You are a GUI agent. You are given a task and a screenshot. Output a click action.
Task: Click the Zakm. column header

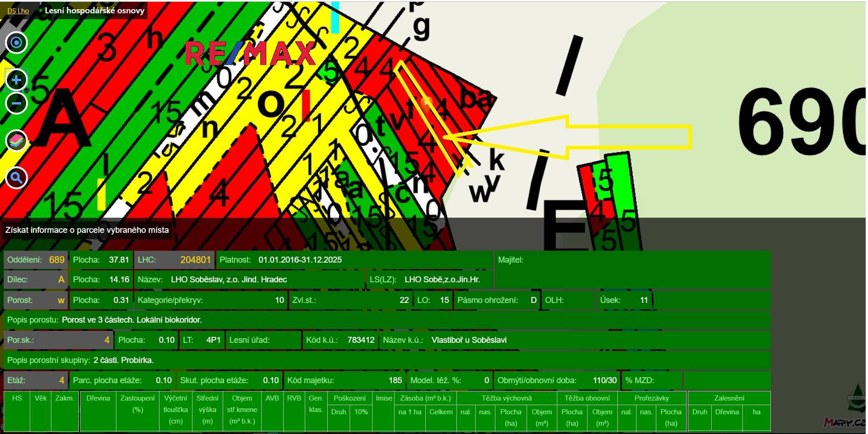[65, 398]
